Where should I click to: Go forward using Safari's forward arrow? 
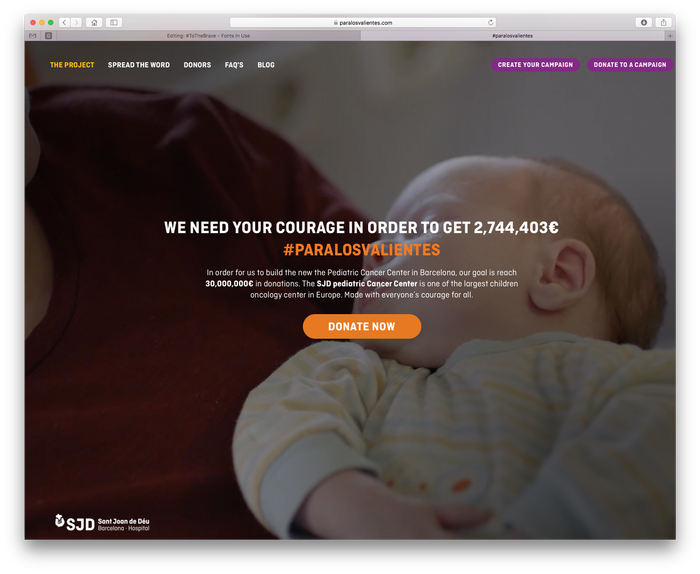tap(76, 22)
